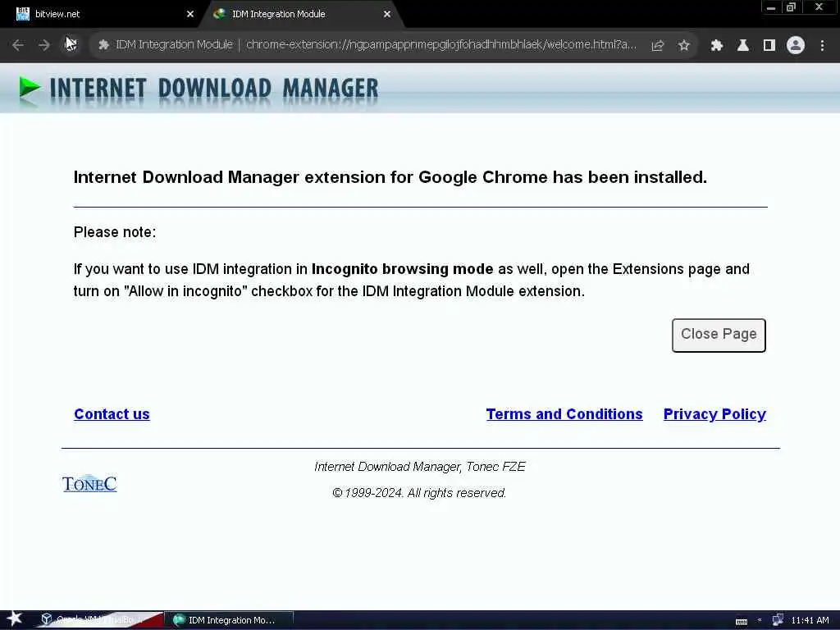This screenshot has width=840, height=630.
Task: Switch to Oracle VM VirtualBox taskbar item
Action: [x=99, y=620]
